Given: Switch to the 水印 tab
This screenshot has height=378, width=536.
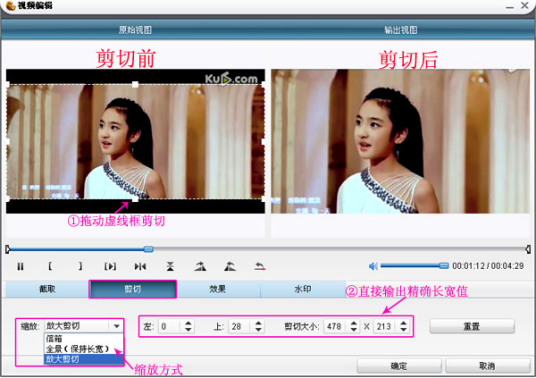Looking at the screenshot, I should (303, 289).
